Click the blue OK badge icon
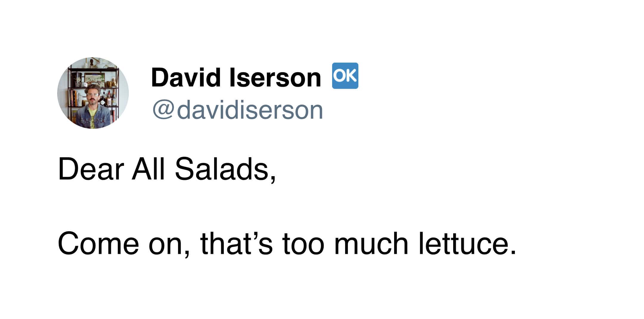Screen dimensions: 644x319 (345, 76)
